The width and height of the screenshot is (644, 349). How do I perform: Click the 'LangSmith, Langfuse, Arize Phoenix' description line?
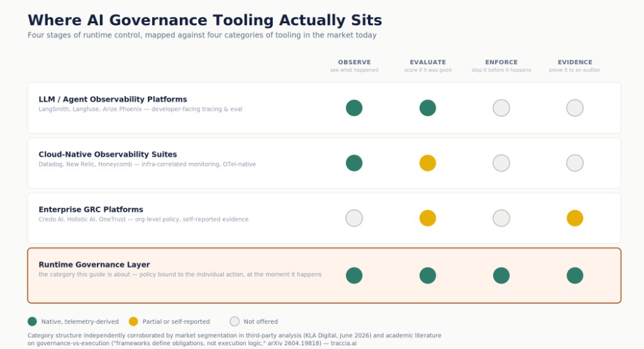click(140, 109)
